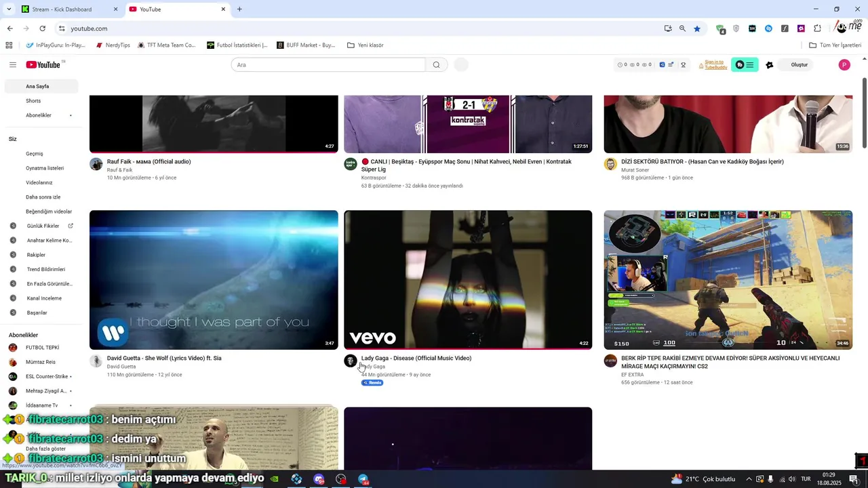Image resolution: width=868 pixels, height=488 pixels.
Task: Open Kontraspor channel avatar
Action: click(x=351, y=164)
